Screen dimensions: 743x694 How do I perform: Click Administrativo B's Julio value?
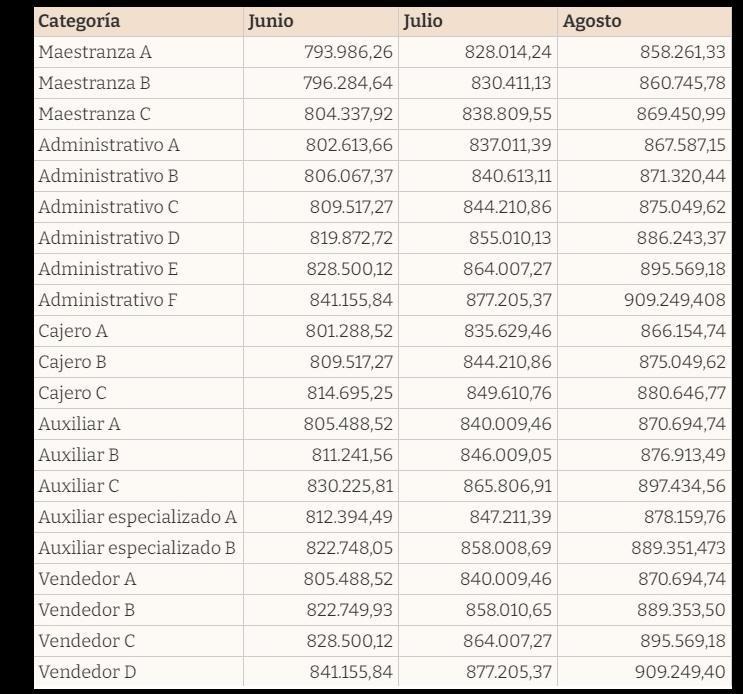pyautogui.click(x=510, y=176)
